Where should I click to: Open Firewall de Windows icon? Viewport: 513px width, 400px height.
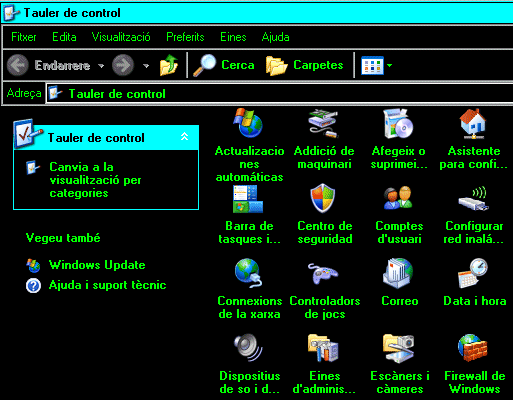pos(473,348)
